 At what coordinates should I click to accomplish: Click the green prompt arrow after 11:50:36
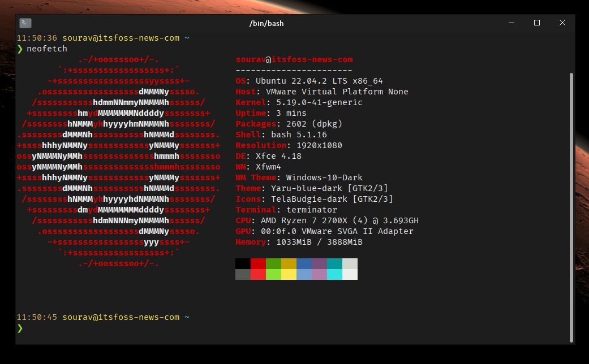tap(20, 48)
